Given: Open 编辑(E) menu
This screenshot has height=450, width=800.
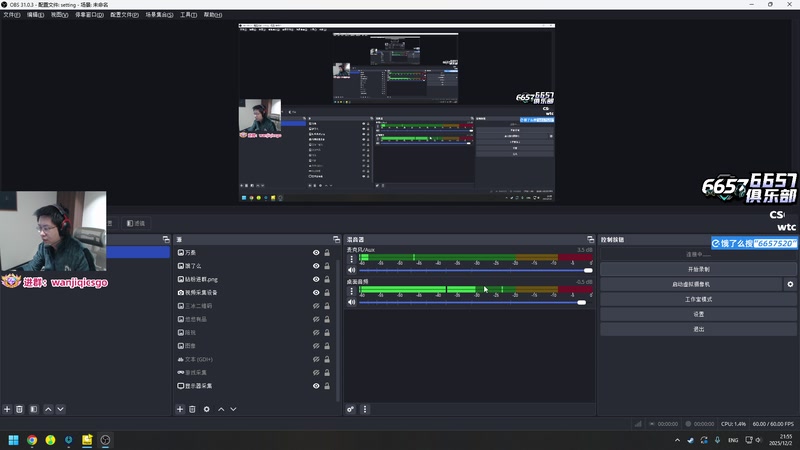Looking at the screenshot, I should tap(35, 15).
